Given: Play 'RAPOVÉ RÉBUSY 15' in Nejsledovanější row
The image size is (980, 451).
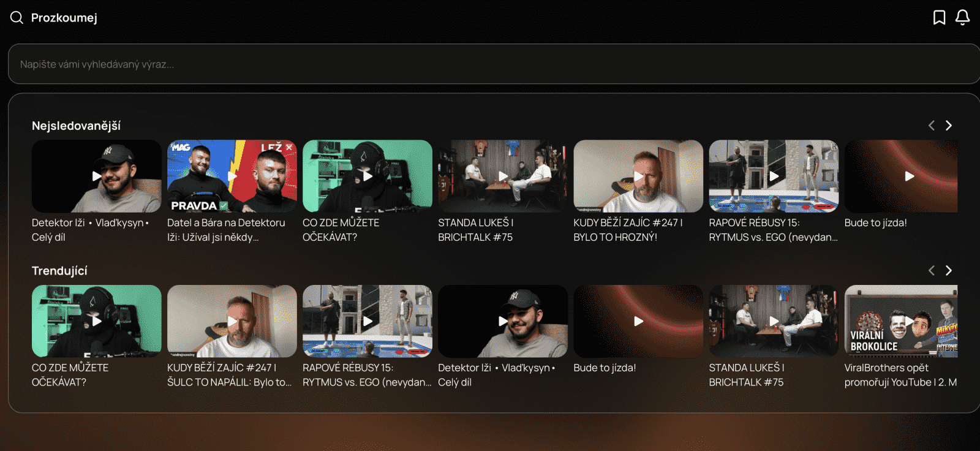Looking at the screenshot, I should point(774,176).
